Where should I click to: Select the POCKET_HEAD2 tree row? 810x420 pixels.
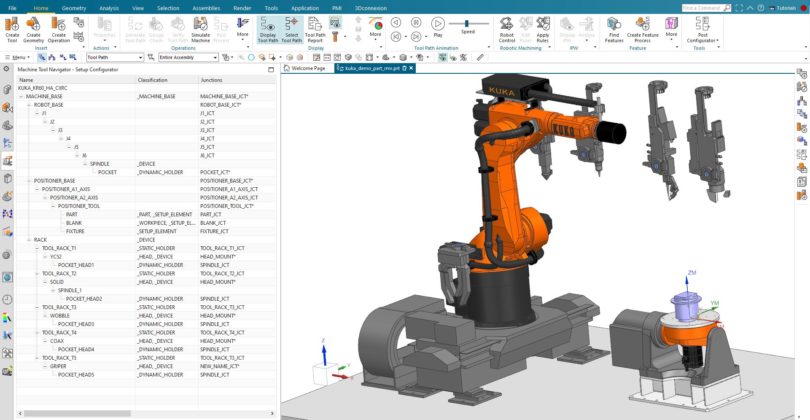[x=84, y=299]
